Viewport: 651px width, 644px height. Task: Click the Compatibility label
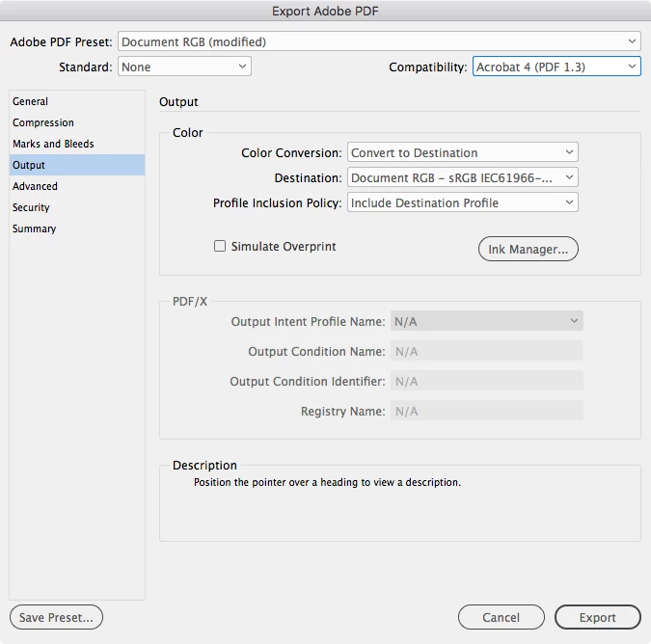pyautogui.click(x=428, y=67)
